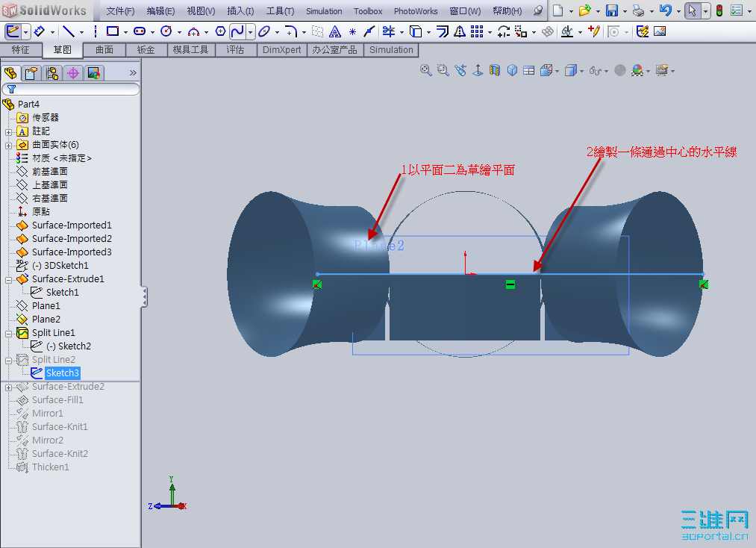
Task: Click the Mirror Entities tool
Action: (x=460, y=32)
